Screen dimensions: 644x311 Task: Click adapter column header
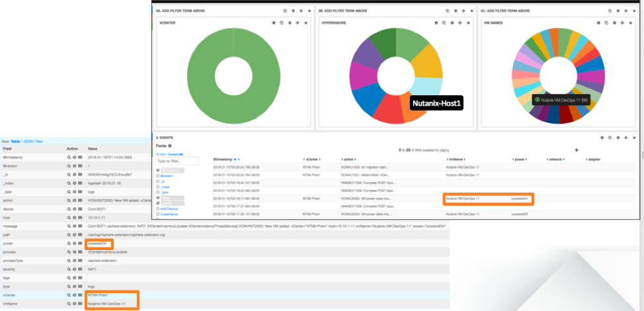pos(594,159)
